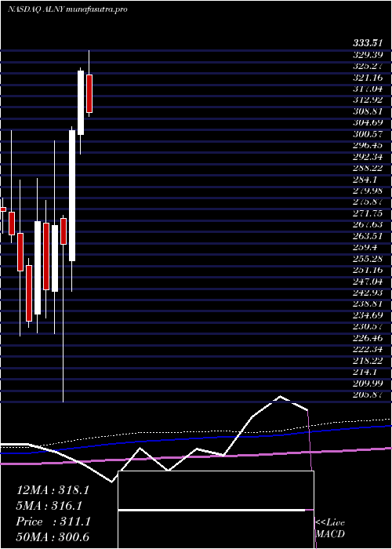Click the 279.98 price axis label
This screenshot has width=392, height=549.
pyautogui.click(x=367, y=191)
